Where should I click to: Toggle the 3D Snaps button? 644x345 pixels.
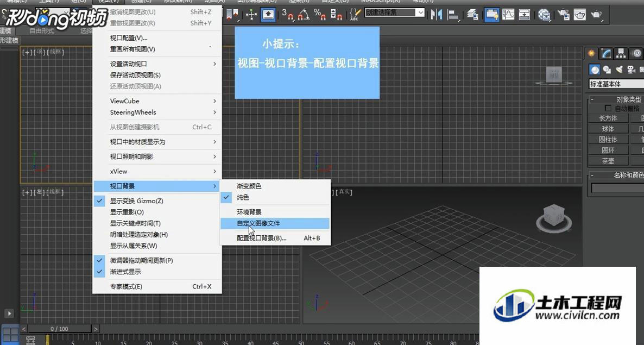[x=288, y=14]
